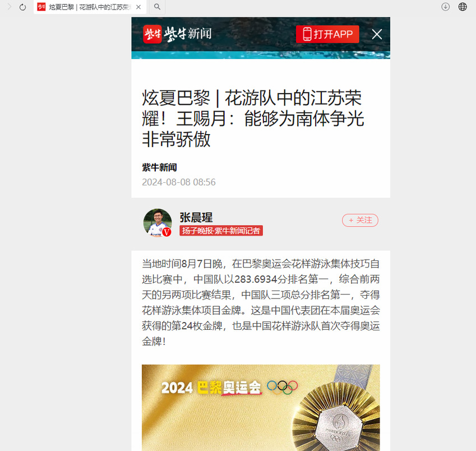This screenshot has height=451, width=476.
Task: Click the article headline text
Action: click(252, 118)
